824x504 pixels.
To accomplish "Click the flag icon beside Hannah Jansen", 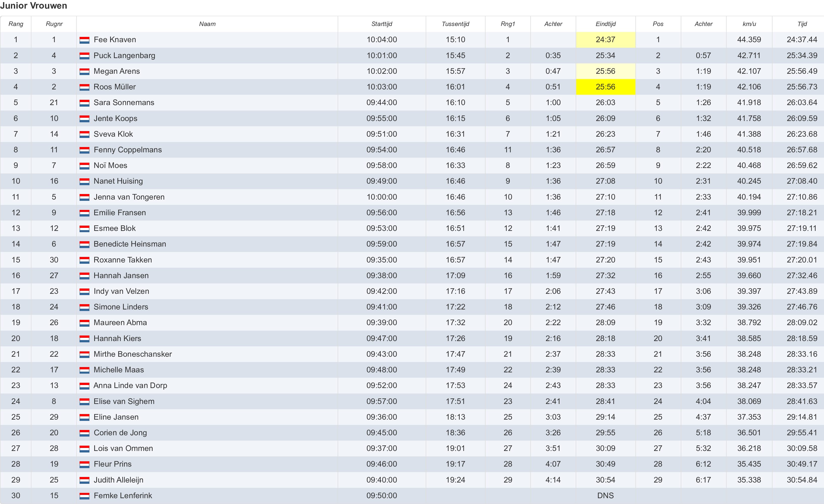I will [84, 276].
